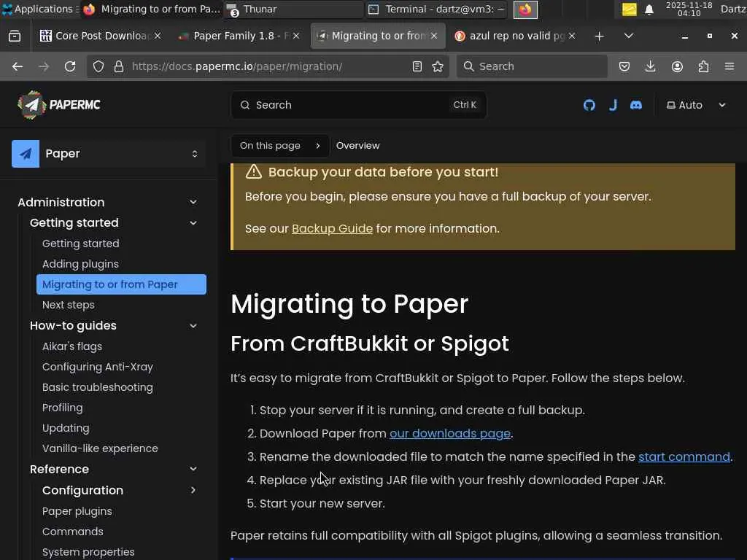Switch to Terminal window in taskbar
The height and width of the screenshot is (560, 747).
coord(437,9)
